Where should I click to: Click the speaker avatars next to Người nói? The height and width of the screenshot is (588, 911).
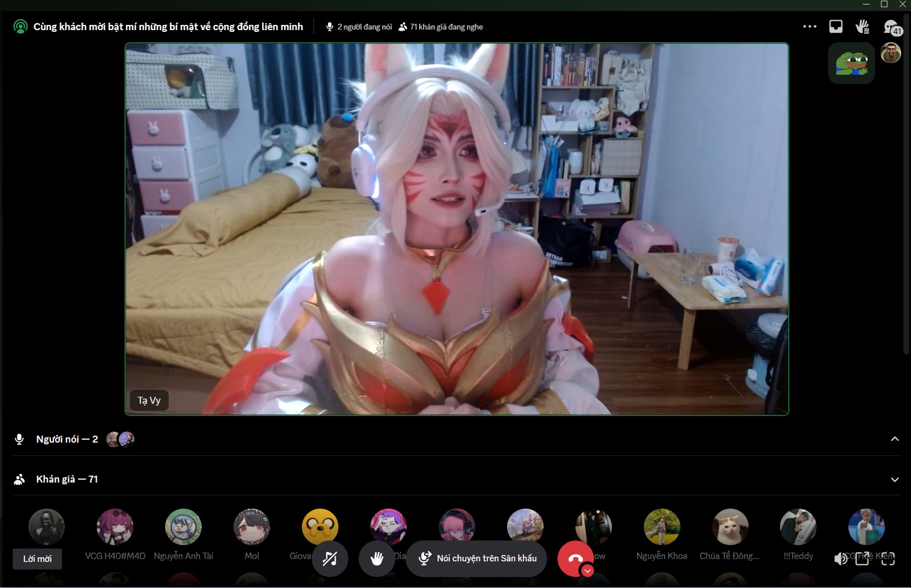point(121,439)
